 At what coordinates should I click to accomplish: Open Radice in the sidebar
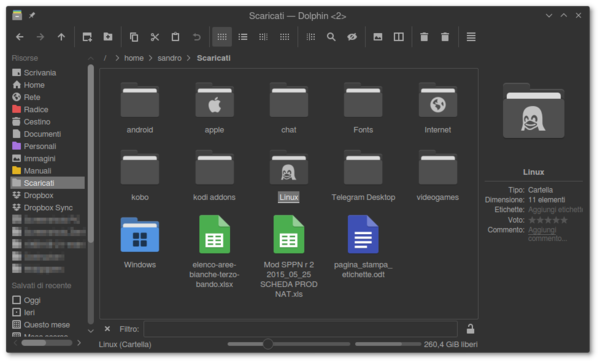(48, 109)
